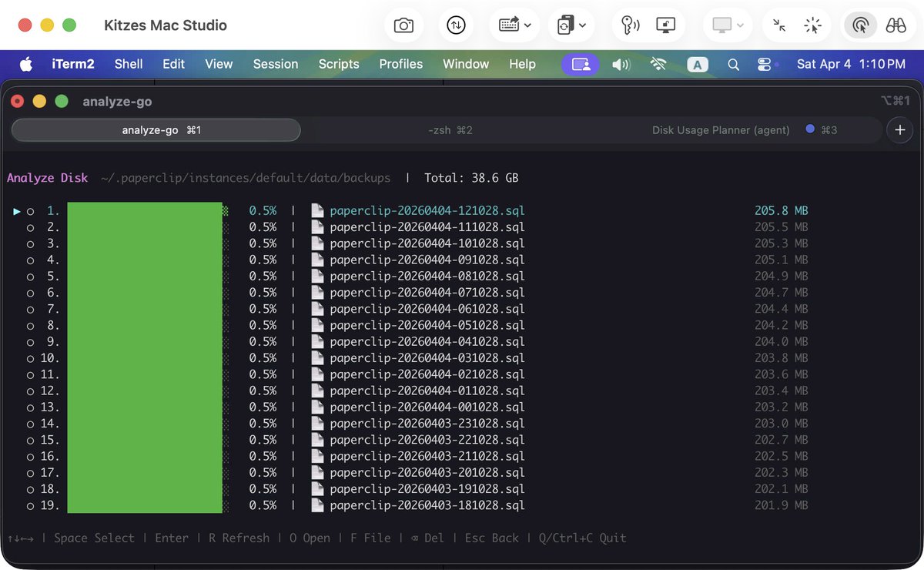924x570 pixels.
Task: Click the 205.8 MB size value
Action: [781, 210]
